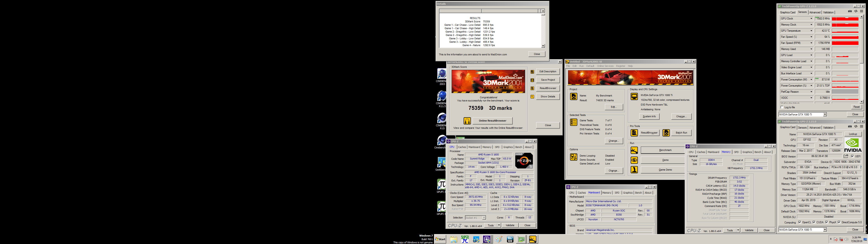This screenshot has height=244, width=868.
Task: Click the screenshot camera icon in GPU-Z Sensors window
Action: 850,12
